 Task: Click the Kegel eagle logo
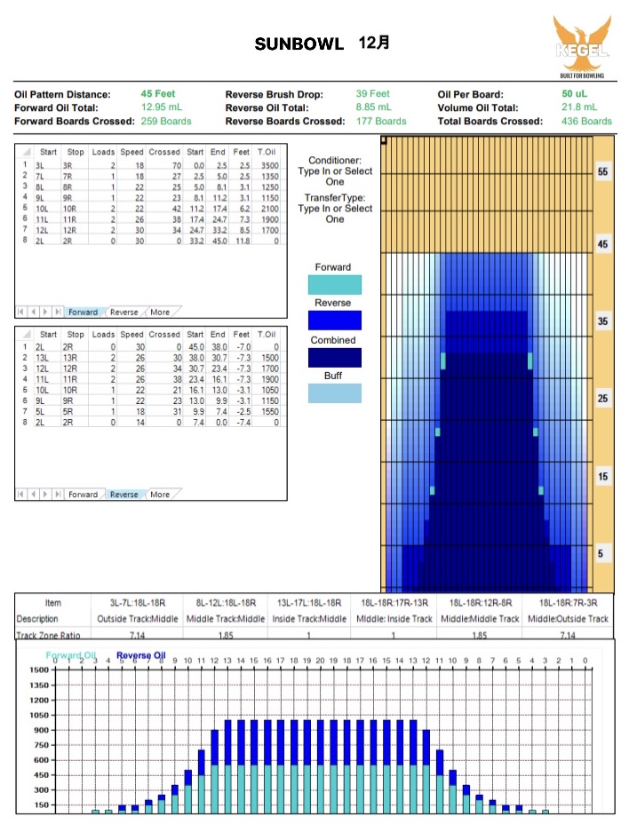(582, 46)
